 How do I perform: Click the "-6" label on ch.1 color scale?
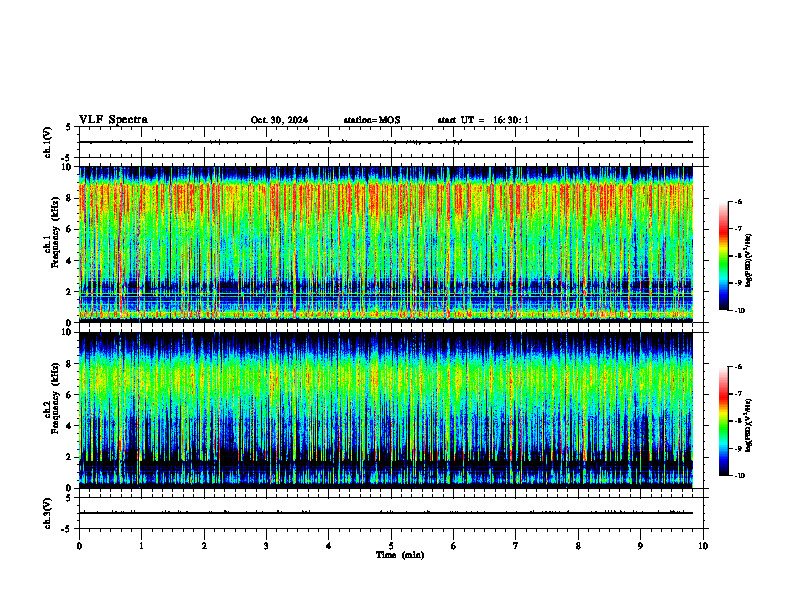click(x=738, y=201)
